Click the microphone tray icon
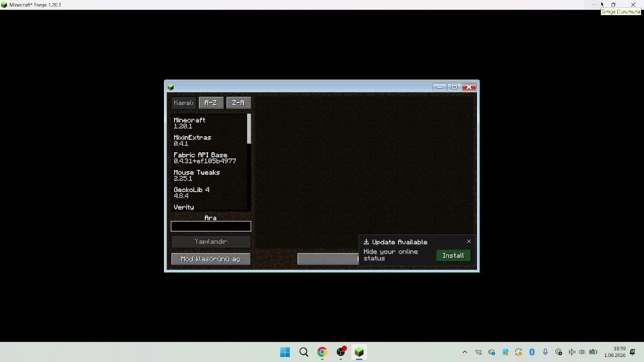Screen dimensions: 644x362 (545, 352)
